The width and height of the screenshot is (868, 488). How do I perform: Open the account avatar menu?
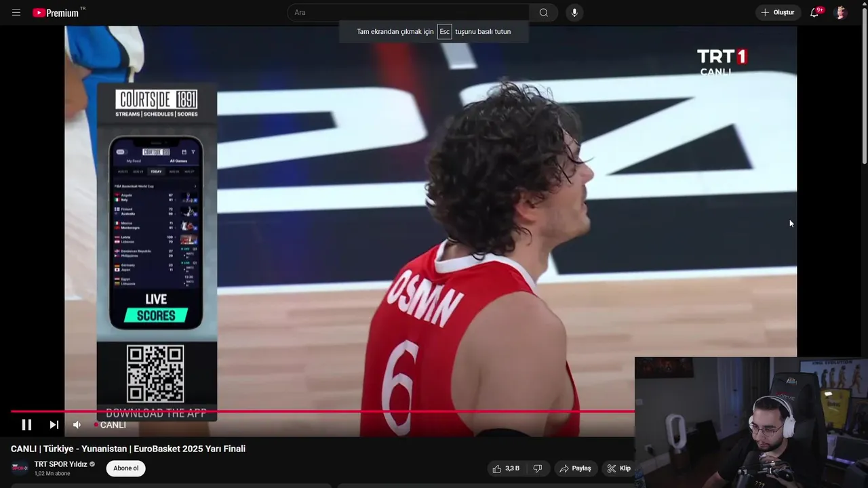pos(840,13)
